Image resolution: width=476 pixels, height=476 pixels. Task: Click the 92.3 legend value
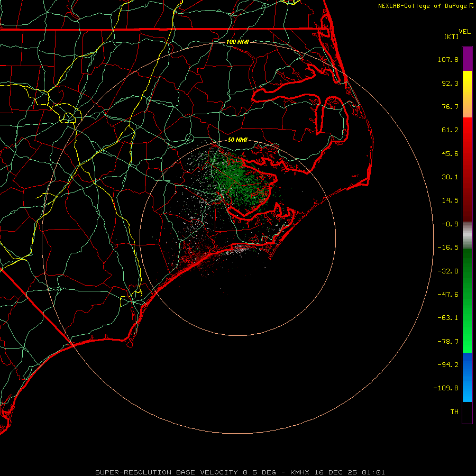(x=450, y=83)
